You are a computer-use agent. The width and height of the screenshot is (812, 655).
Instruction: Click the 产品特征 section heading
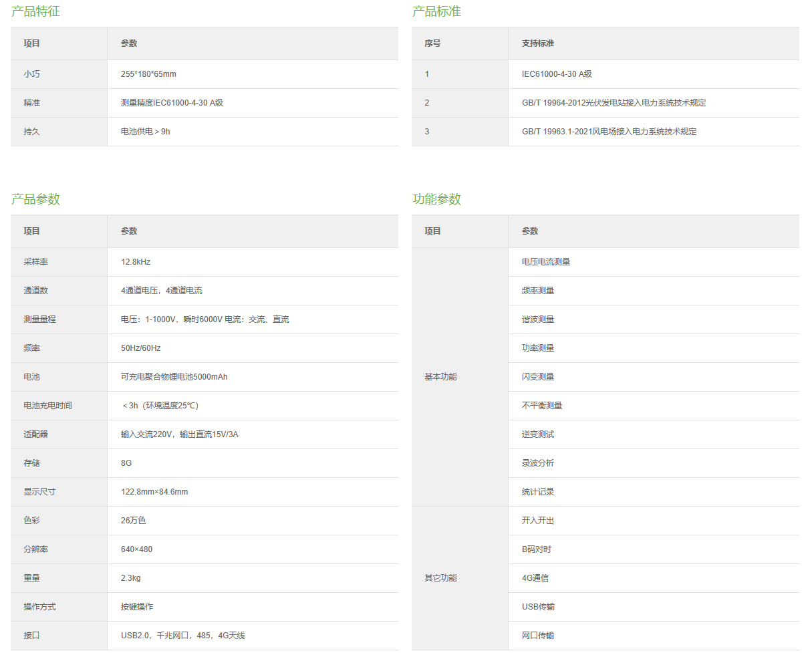[35, 11]
